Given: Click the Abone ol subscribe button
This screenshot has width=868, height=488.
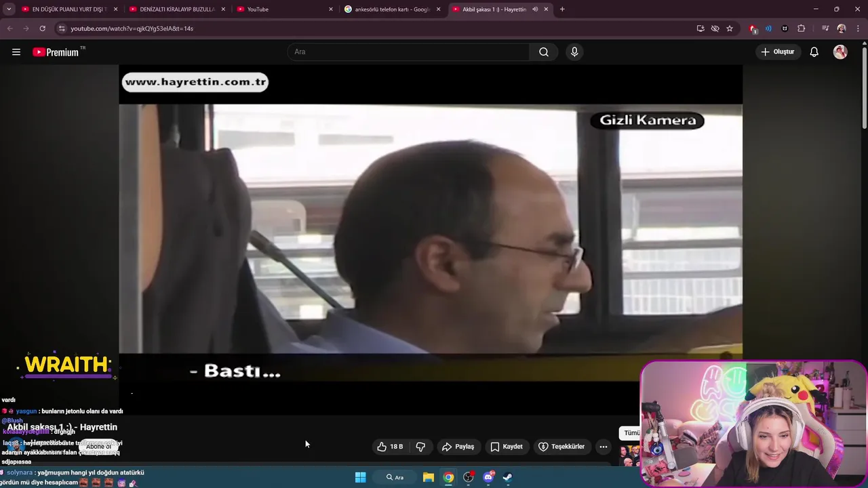Looking at the screenshot, I should click(98, 447).
